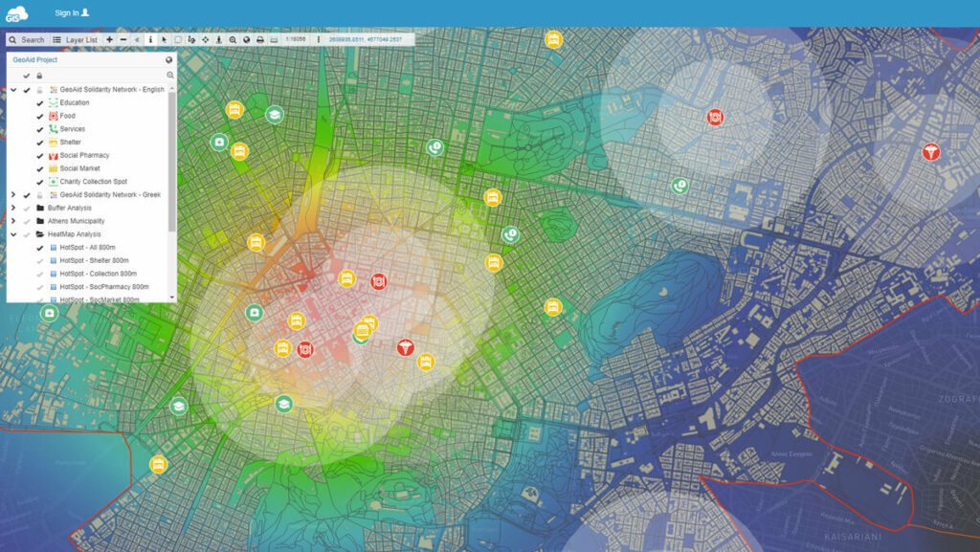Click the GIS Cloud logo
Image resolution: width=980 pixels, height=552 pixels.
pos(16,13)
